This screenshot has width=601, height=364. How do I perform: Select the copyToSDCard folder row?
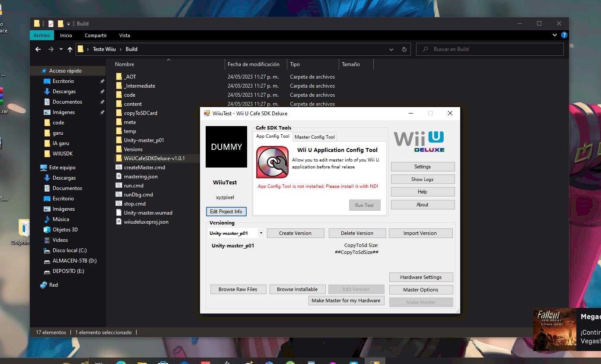coord(140,113)
